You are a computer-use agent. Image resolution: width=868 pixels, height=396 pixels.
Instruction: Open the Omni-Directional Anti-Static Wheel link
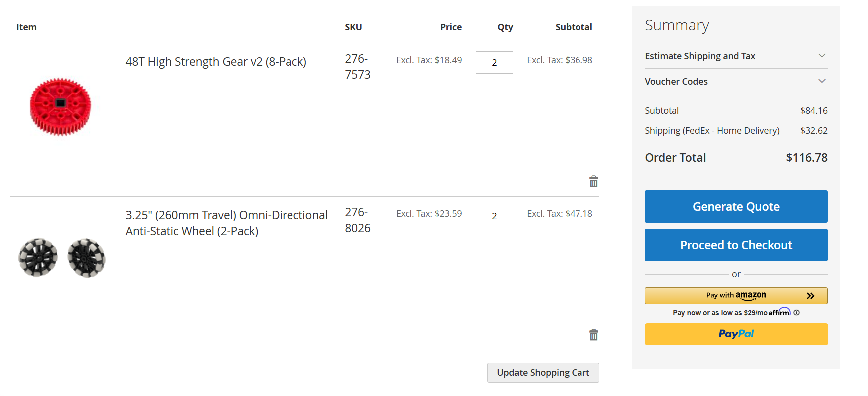coord(226,223)
